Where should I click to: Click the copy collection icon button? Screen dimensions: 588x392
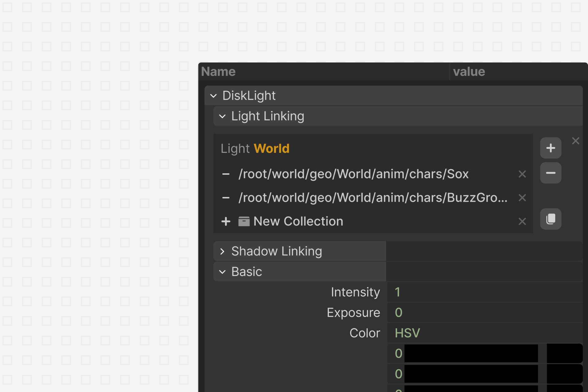550,219
